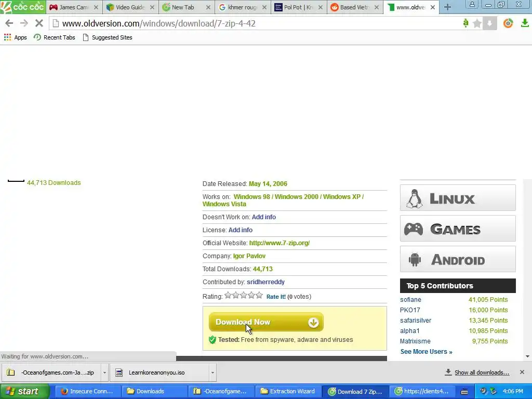
Task: Click the forward navigation arrow
Action: [x=24, y=23]
